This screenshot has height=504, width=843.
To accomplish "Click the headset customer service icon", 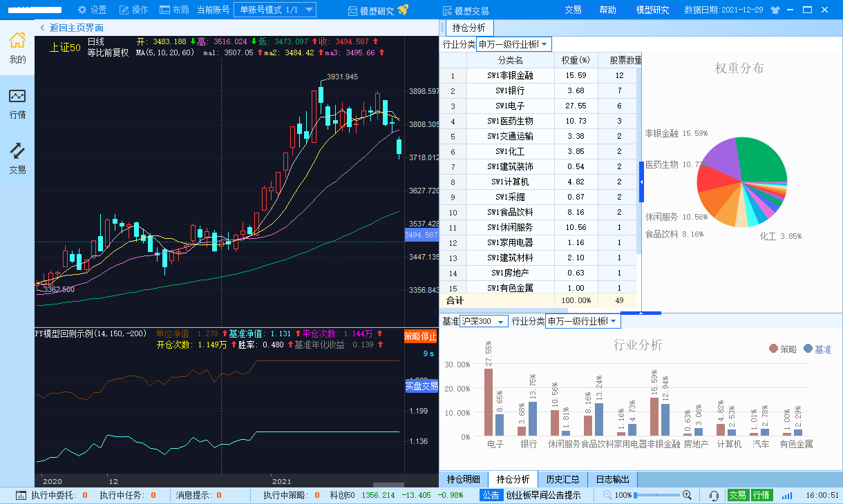I will (714, 495).
